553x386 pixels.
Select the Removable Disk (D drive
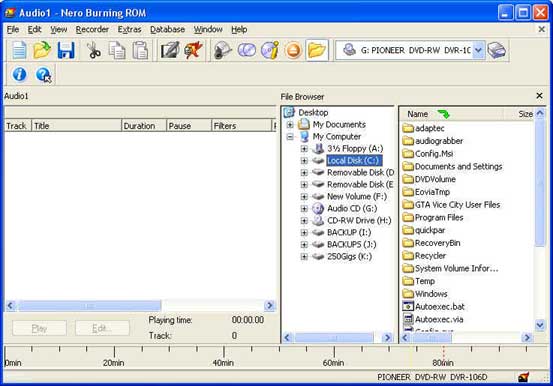point(360,173)
